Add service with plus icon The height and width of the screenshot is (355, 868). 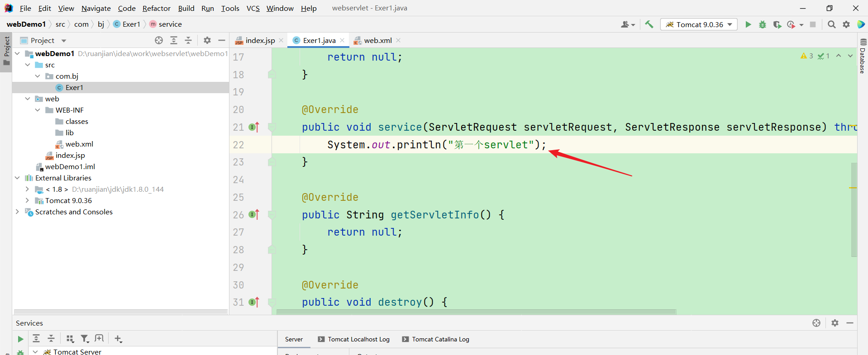click(x=118, y=338)
